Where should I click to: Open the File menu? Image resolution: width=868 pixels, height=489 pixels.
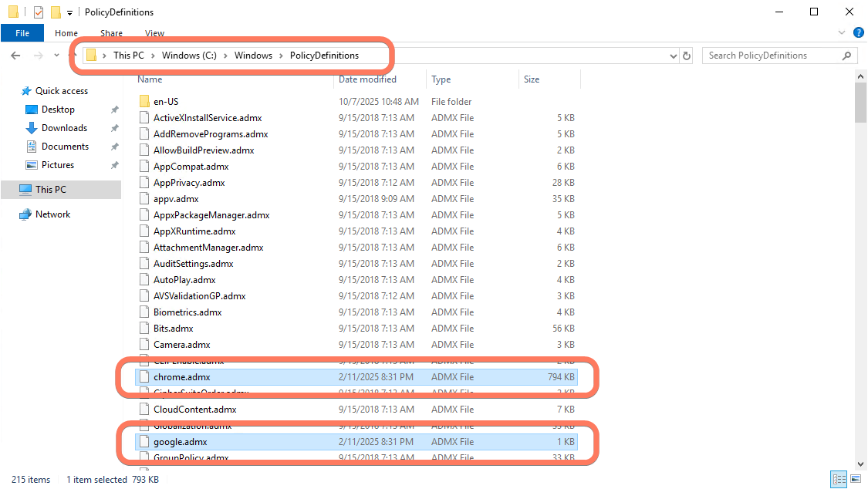22,33
